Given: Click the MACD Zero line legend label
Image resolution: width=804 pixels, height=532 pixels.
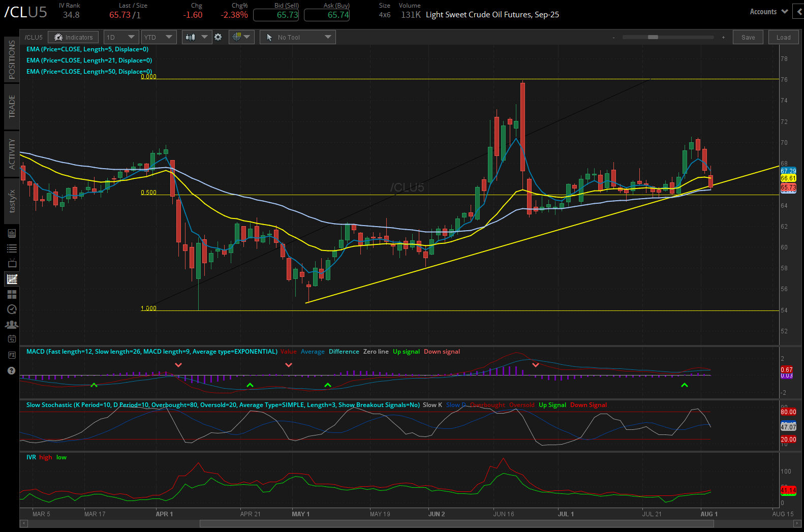Looking at the screenshot, I should (x=376, y=352).
